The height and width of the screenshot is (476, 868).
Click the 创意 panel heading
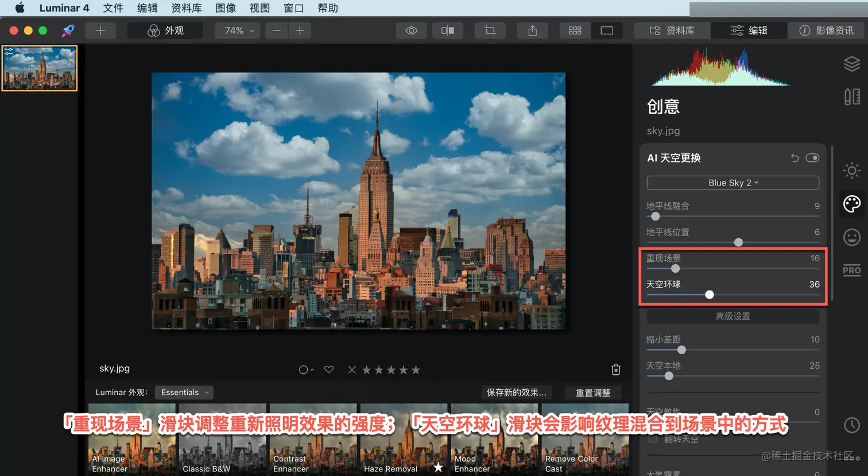pyautogui.click(x=663, y=107)
